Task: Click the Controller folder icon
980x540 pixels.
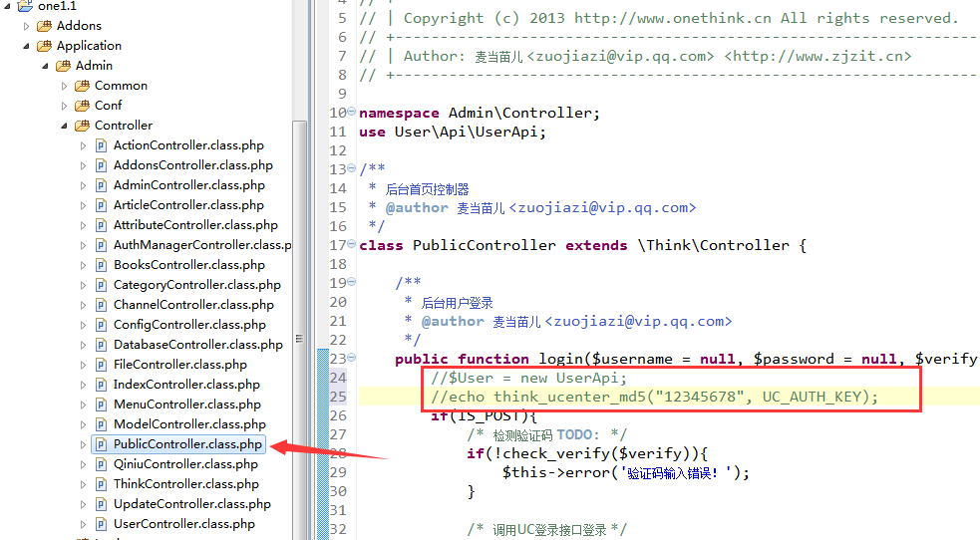Action: click(82, 126)
